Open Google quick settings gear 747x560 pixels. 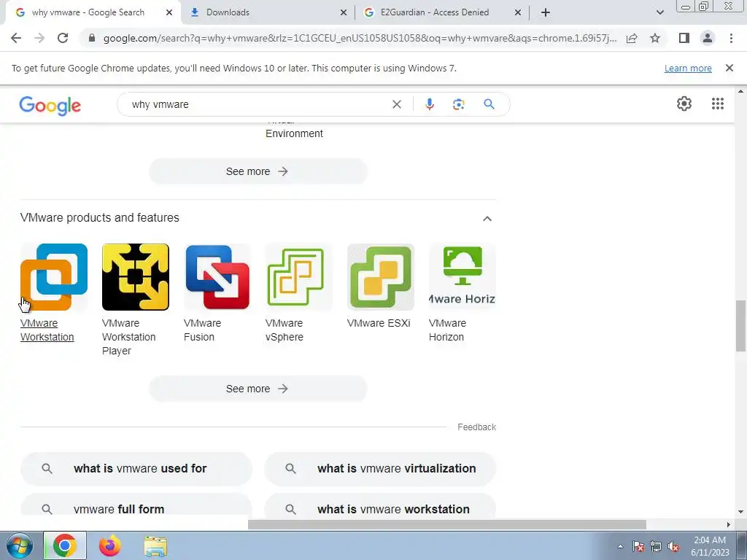click(x=684, y=104)
